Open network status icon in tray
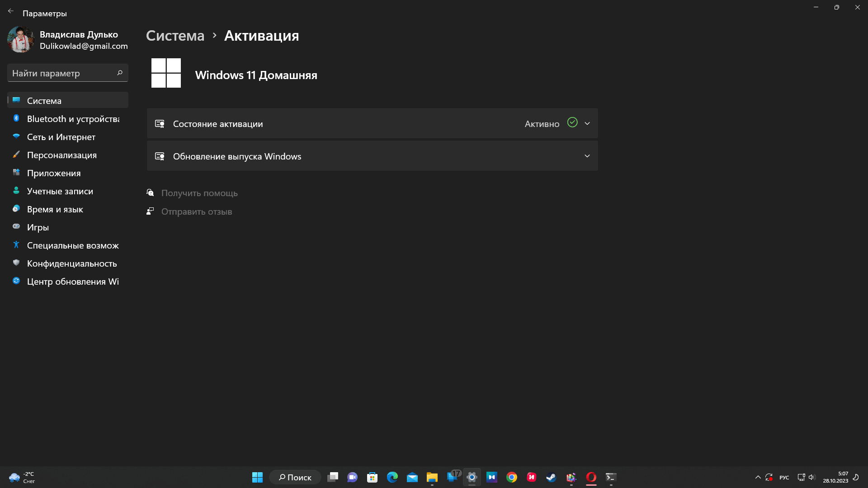This screenshot has width=868, height=488. pos(801,477)
